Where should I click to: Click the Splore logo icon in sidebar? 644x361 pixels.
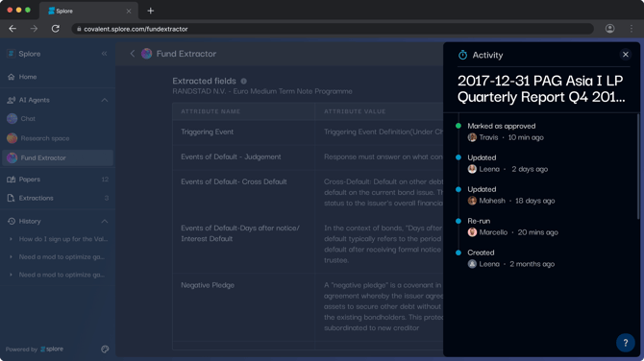click(12, 54)
